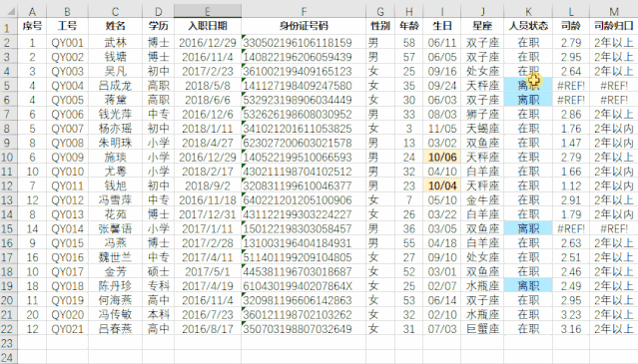Image resolution: width=638 pixels, height=364 pixels.
Task: Select date cell 2018/5/8
Action: click(208, 86)
